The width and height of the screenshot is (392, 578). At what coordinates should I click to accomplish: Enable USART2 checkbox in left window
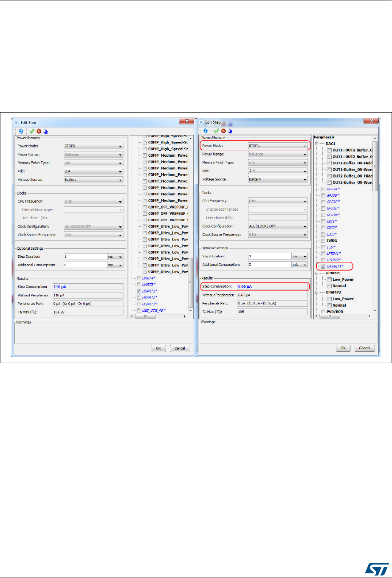point(139,298)
